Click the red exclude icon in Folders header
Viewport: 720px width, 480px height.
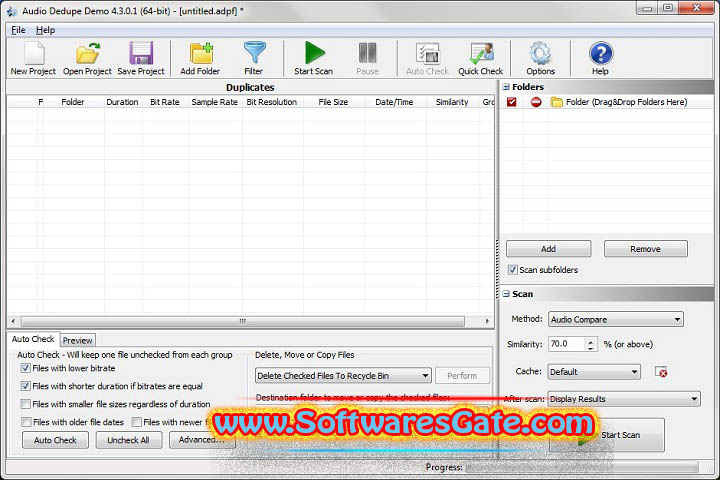[x=535, y=102]
